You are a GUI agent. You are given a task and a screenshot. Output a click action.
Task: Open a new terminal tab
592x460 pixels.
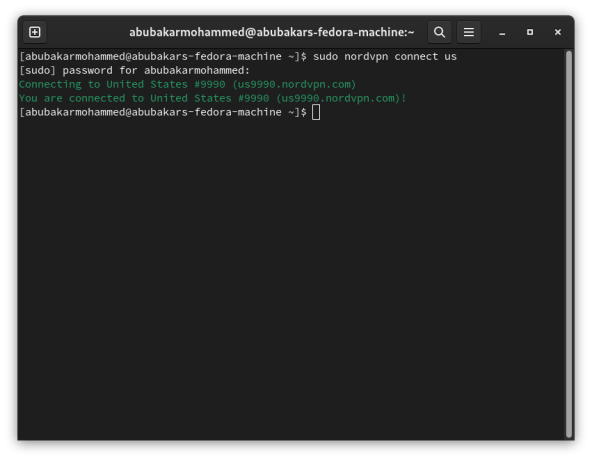click(35, 32)
